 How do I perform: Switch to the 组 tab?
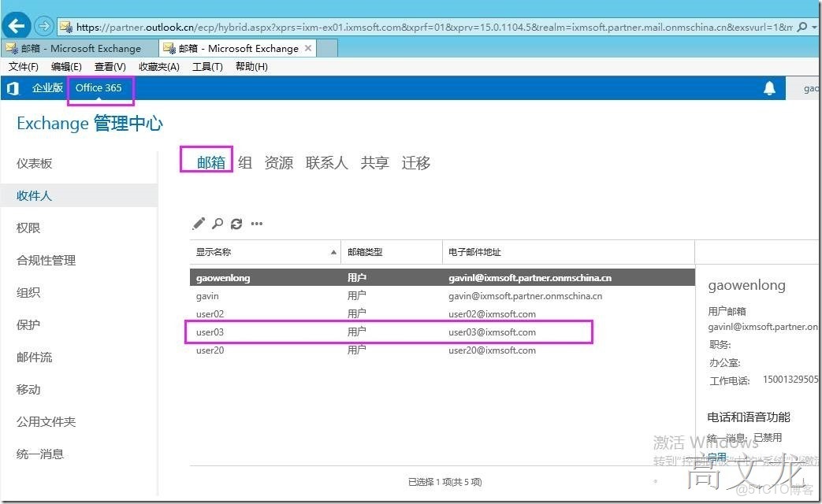tap(244, 162)
